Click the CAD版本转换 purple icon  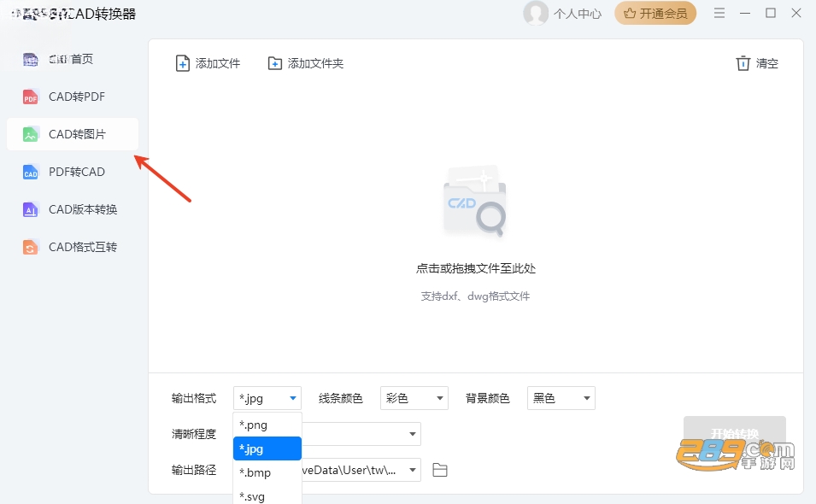click(30, 209)
